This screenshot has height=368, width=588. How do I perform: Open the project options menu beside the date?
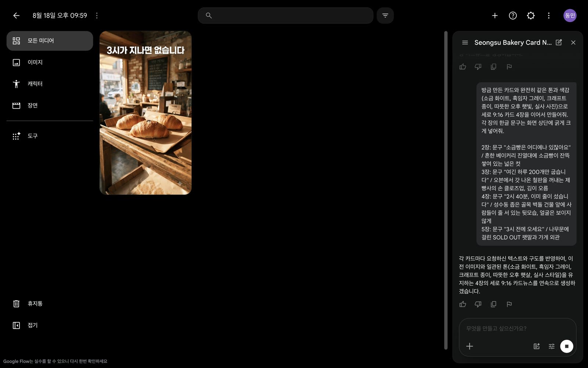click(97, 15)
